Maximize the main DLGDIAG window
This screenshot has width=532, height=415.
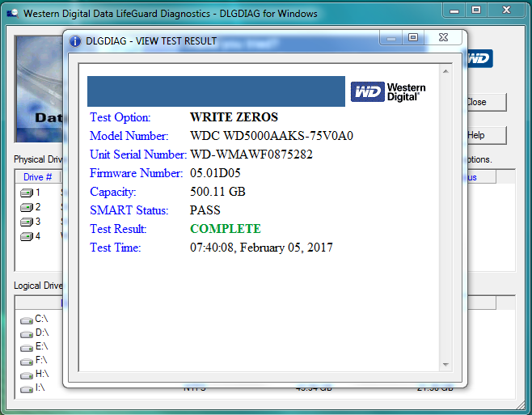476,11
